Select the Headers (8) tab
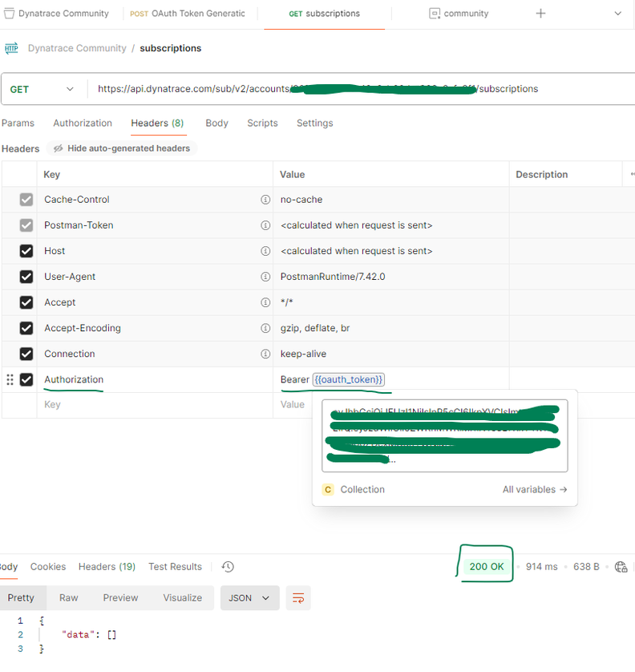The height and width of the screenshot is (672, 635). (x=157, y=123)
